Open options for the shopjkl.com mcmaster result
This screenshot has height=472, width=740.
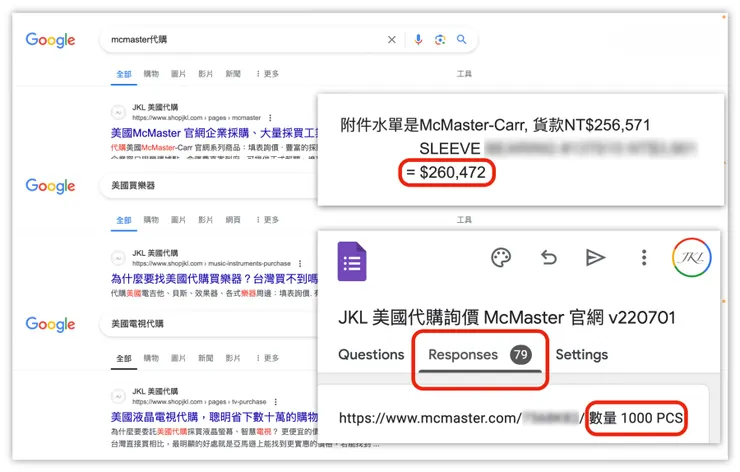270,118
